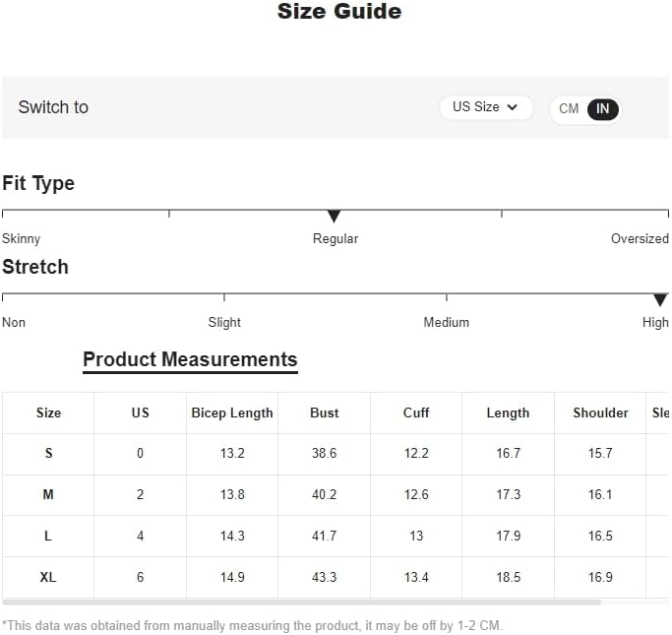Open the US Size dropdown
The width and height of the screenshot is (672, 635).
[486, 107]
